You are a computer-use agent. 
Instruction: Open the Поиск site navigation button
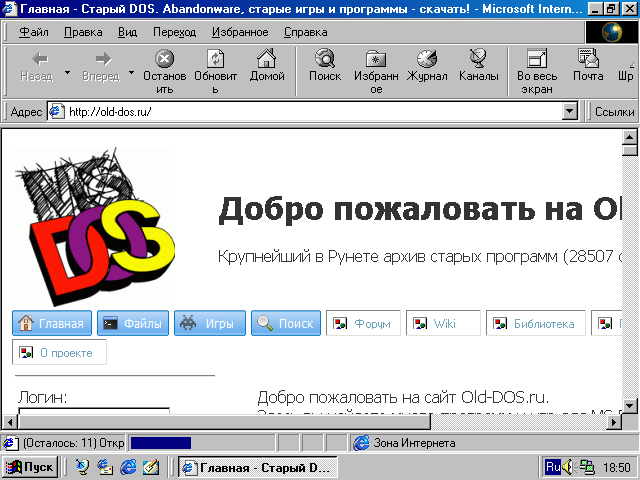[x=286, y=323]
